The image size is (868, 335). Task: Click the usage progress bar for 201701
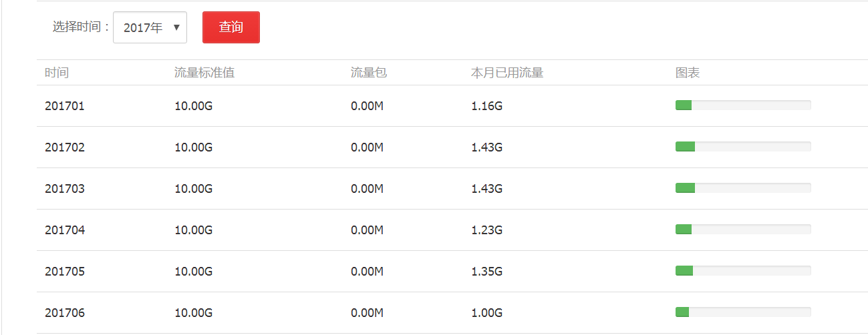point(743,105)
